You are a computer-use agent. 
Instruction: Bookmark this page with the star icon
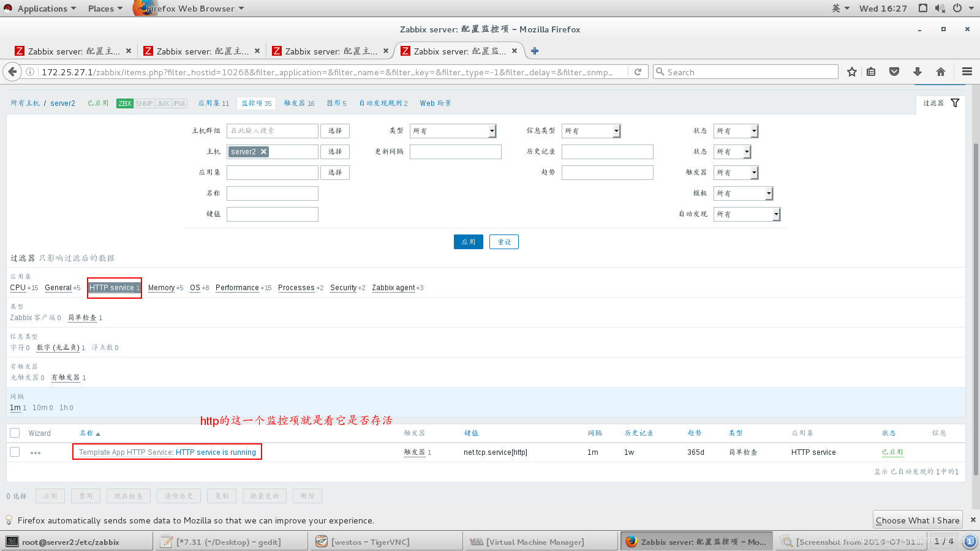tap(851, 72)
